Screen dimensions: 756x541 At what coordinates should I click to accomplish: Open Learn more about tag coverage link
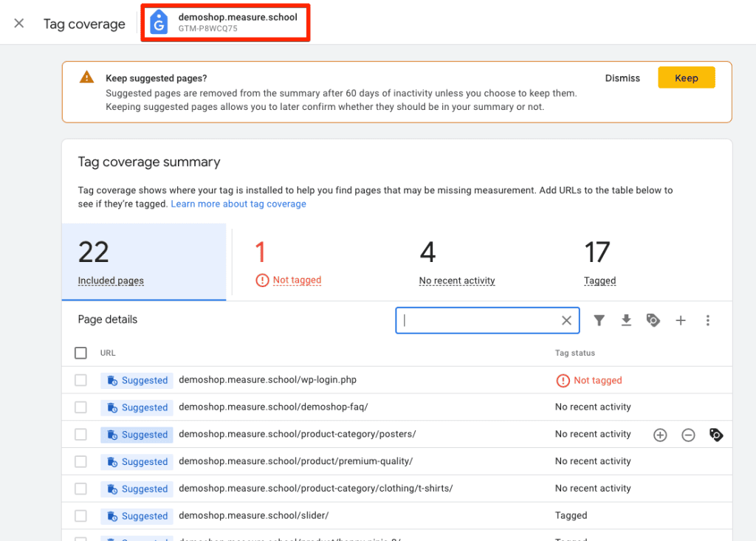coord(238,204)
